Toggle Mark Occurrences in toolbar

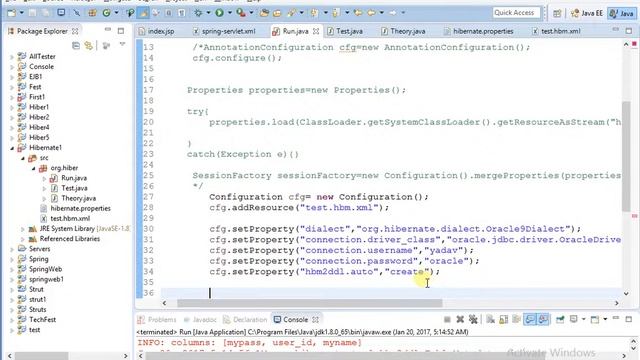(143, 13)
